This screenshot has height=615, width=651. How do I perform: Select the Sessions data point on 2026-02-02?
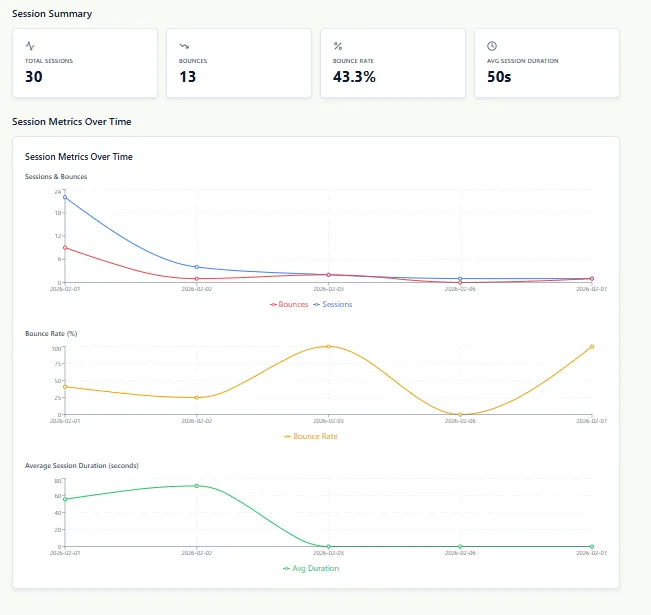point(197,267)
